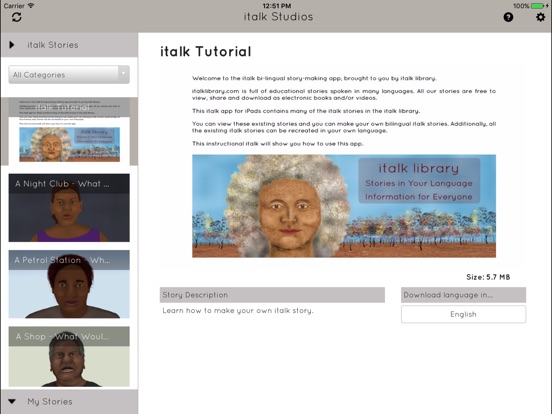Tap the English language download button
The height and width of the screenshot is (414, 552).
pyautogui.click(x=463, y=314)
